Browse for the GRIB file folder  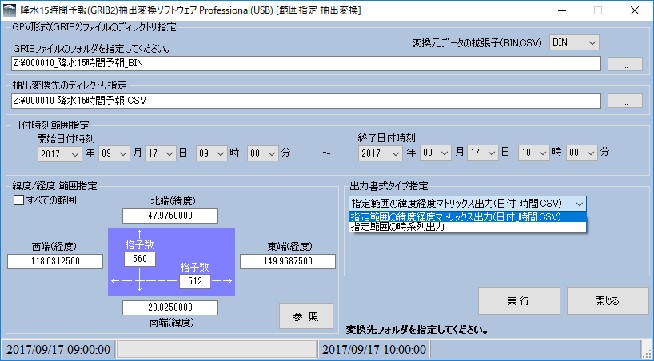[625, 64]
